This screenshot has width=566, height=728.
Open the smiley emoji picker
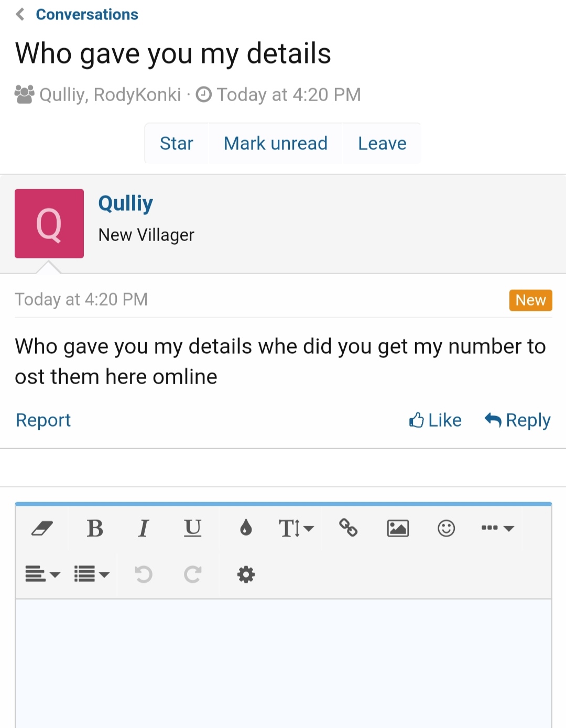tap(446, 528)
